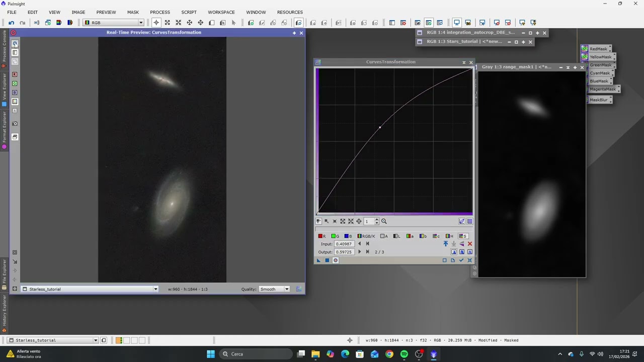
Task: Store curve with blue up arrow icon
Action: tap(446, 244)
